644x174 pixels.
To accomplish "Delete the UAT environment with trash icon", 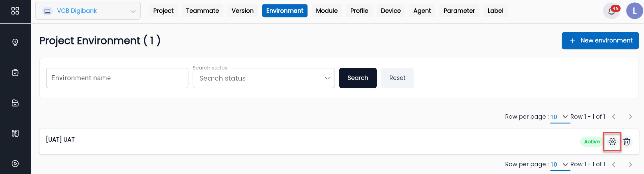I will 627,142.
